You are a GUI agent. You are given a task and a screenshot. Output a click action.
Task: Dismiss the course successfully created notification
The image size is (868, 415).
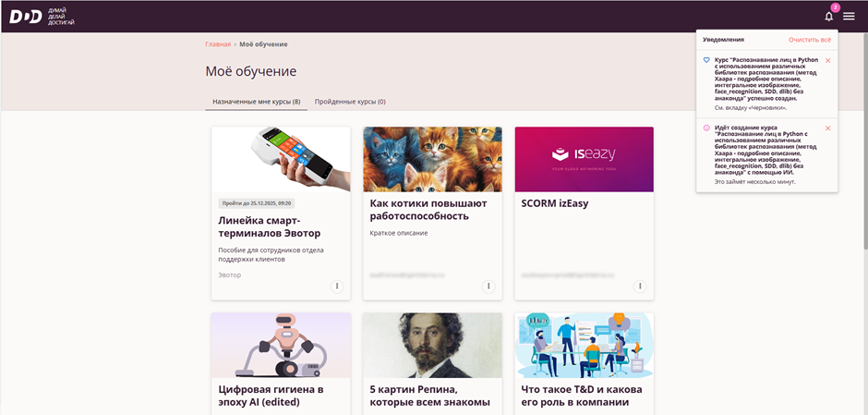pyautogui.click(x=827, y=60)
